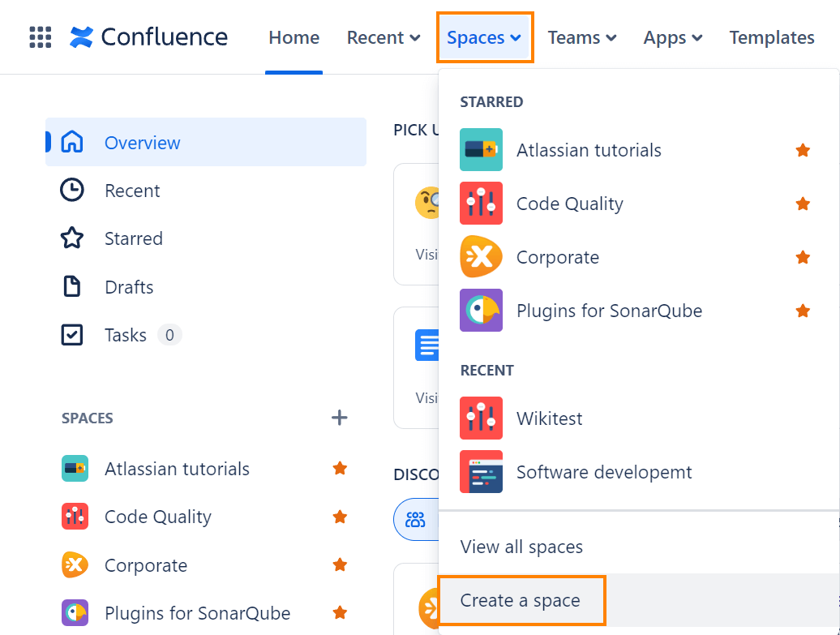Screen dimensions: 840x635
Task: Open Software developemt from Recent spaces
Action: point(639,471)
